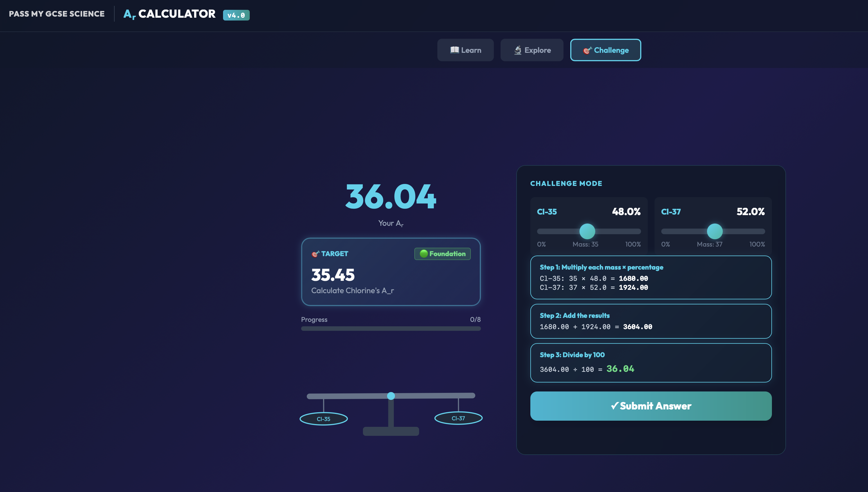Click the Foundation difficulty badge

(x=442, y=254)
